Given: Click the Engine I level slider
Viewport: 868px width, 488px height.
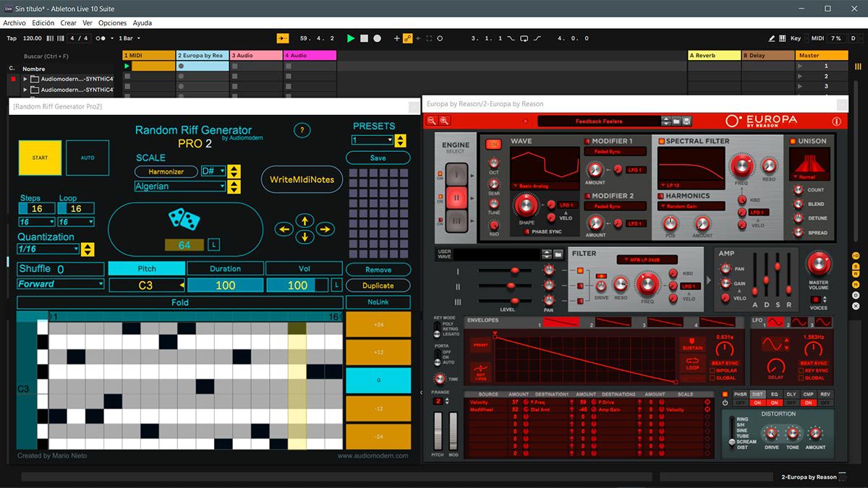Looking at the screenshot, I should [505, 270].
